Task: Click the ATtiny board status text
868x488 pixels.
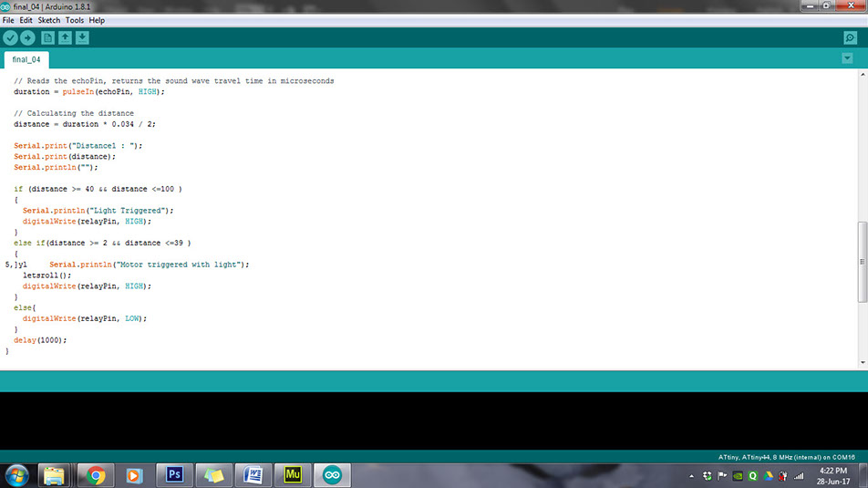Action: (x=786, y=458)
